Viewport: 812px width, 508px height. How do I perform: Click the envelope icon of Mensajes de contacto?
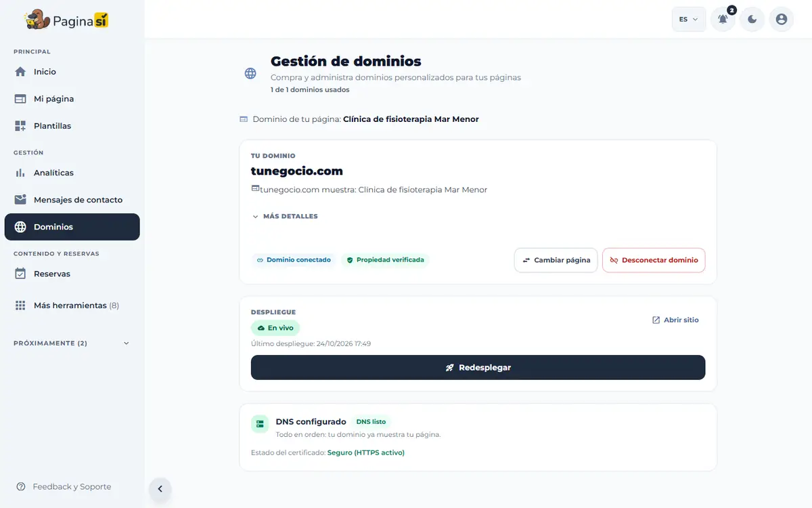20,200
